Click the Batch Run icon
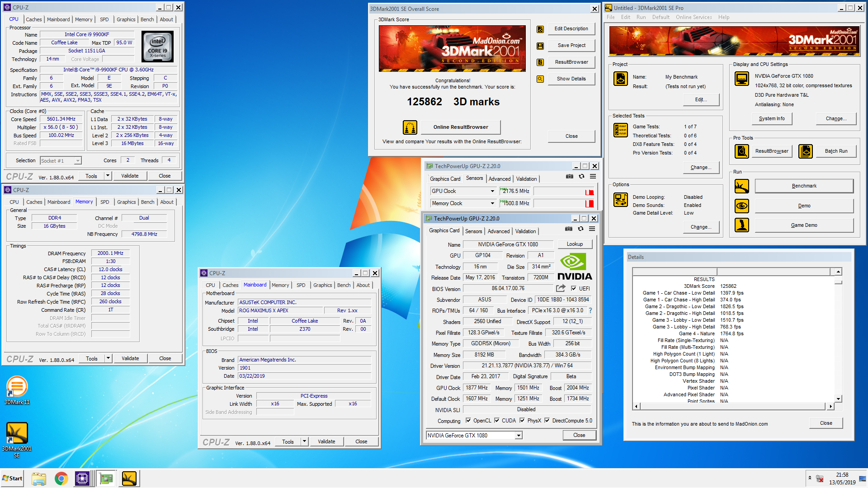This screenshot has height=488, width=868. pyautogui.click(x=805, y=151)
